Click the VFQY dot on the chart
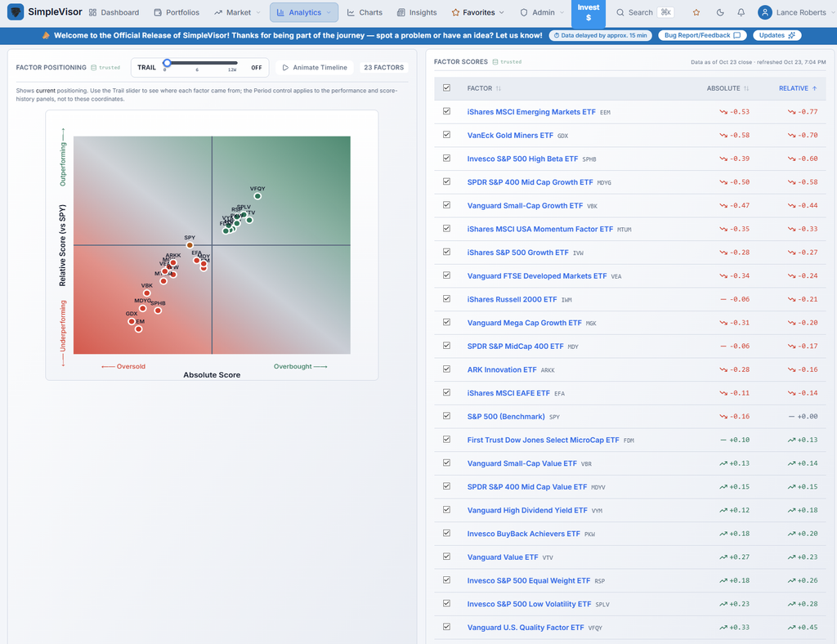This screenshot has width=837, height=644. coord(257,196)
